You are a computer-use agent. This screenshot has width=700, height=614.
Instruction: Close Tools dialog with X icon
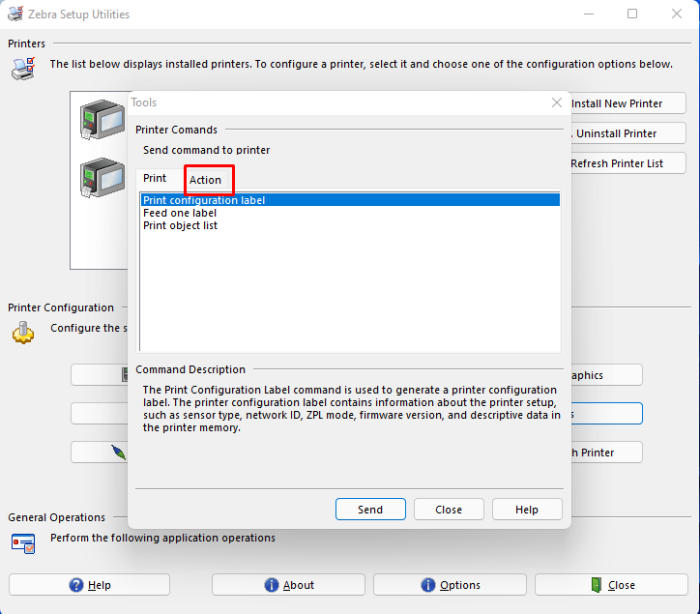click(556, 102)
